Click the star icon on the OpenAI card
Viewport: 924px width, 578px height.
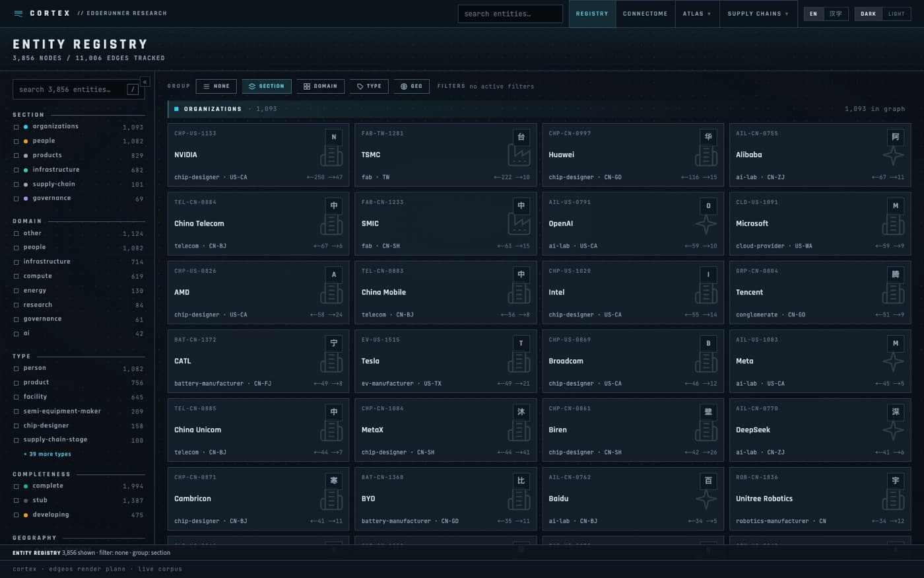click(706, 225)
